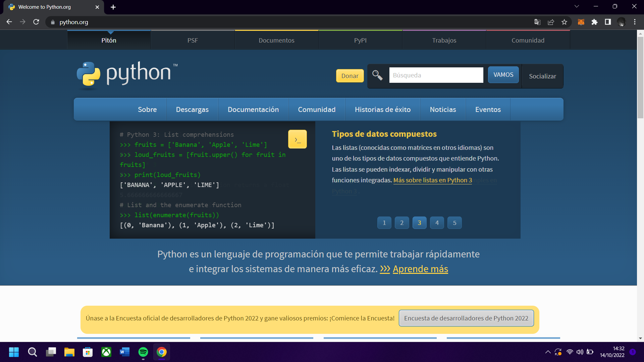Click into the Búsqueda search field
Image resolution: width=644 pixels, height=362 pixels.
pos(436,75)
